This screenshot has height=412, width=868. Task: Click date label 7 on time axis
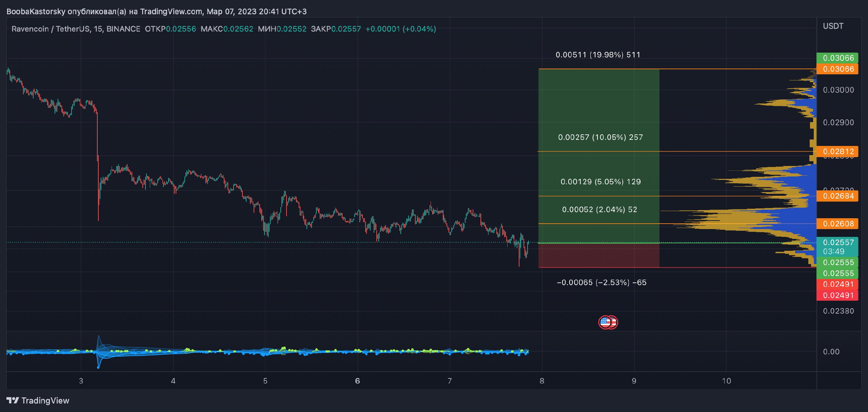point(450,381)
